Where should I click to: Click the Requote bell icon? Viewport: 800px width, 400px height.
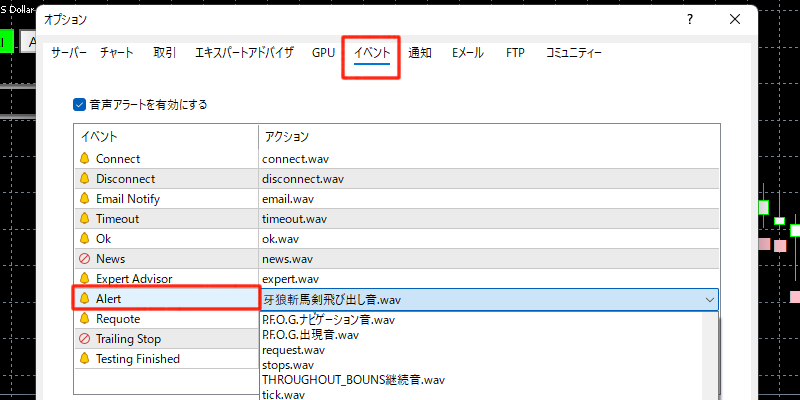[x=85, y=319]
